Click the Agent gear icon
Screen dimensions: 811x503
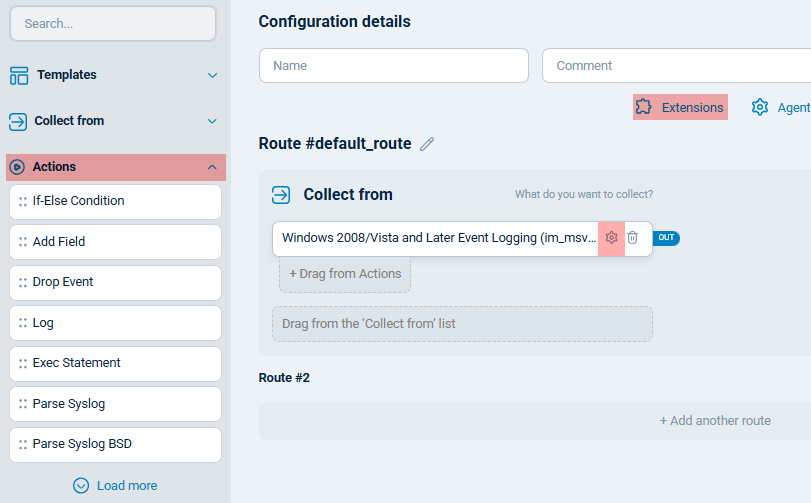[760, 107]
